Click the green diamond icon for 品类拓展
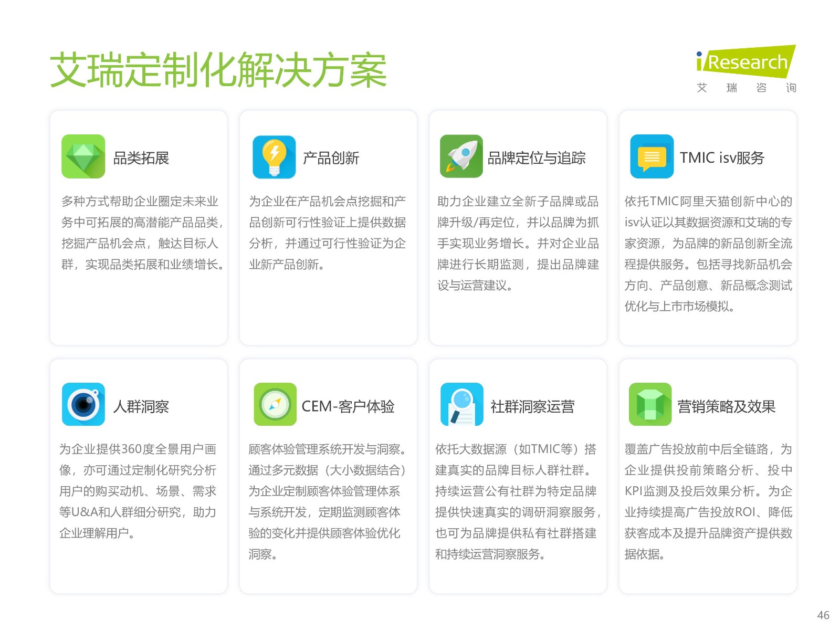 tap(83, 156)
